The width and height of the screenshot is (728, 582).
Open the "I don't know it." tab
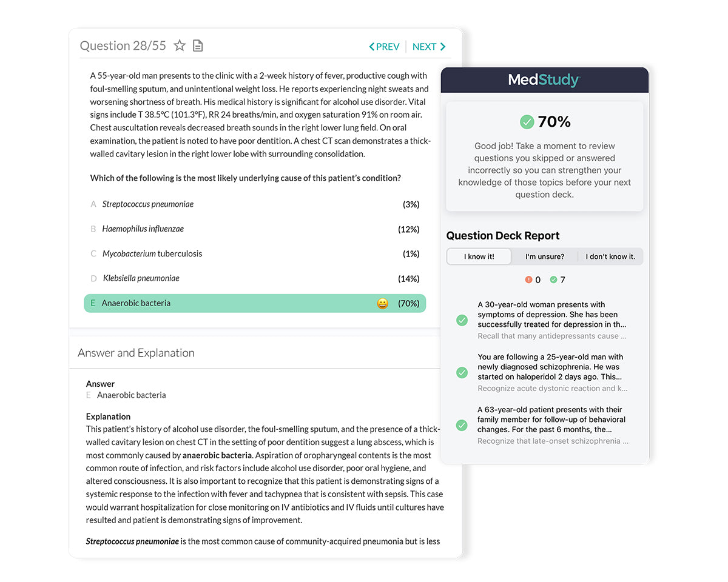[x=610, y=256]
